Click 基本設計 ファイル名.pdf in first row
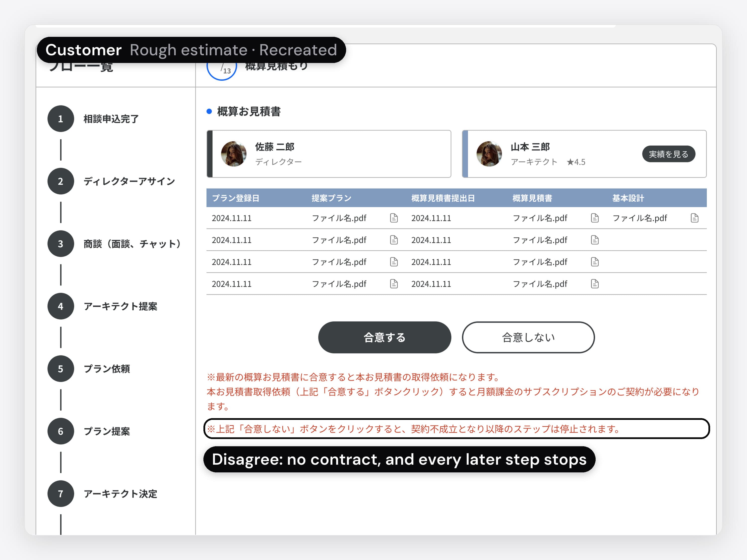Image resolution: width=747 pixels, height=560 pixels. click(x=640, y=218)
